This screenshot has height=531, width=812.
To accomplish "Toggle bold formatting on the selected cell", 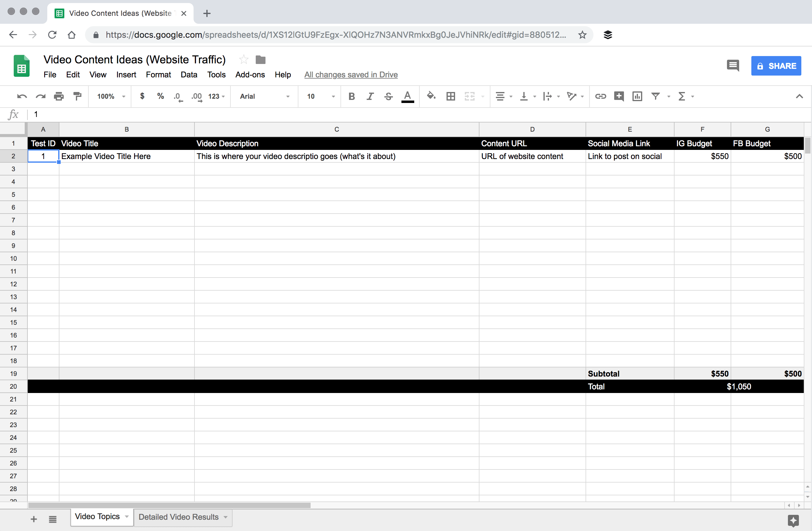I will click(351, 96).
